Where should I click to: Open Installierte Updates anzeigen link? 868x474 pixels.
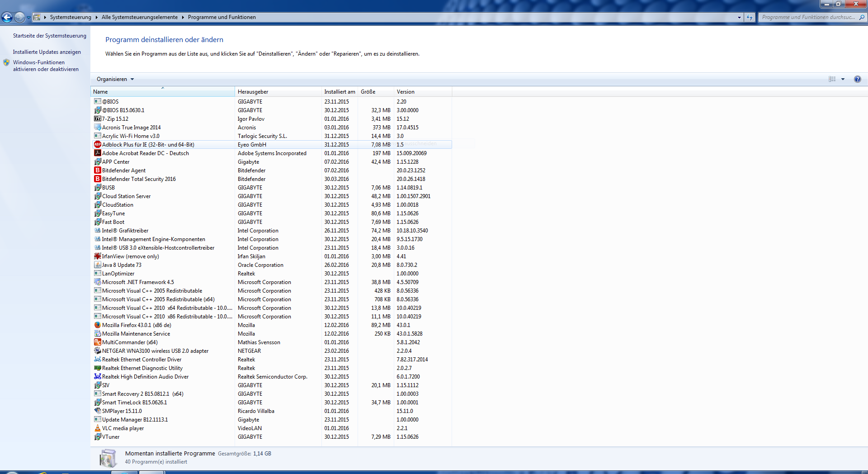click(x=47, y=52)
